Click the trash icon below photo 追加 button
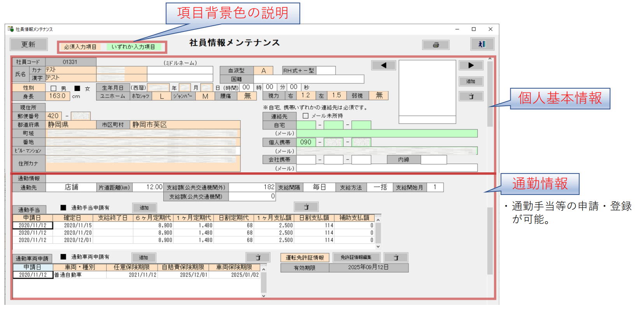This screenshot has height=322, width=644. 471,96
